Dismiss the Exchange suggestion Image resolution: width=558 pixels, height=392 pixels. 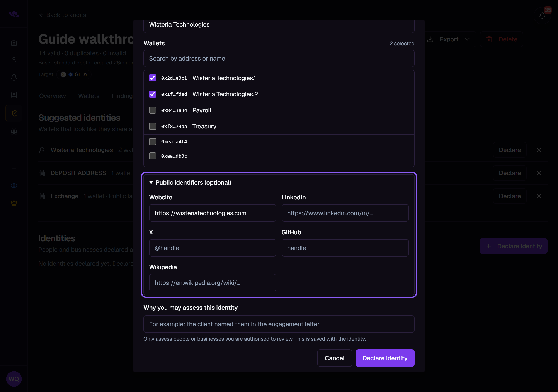coord(539,196)
